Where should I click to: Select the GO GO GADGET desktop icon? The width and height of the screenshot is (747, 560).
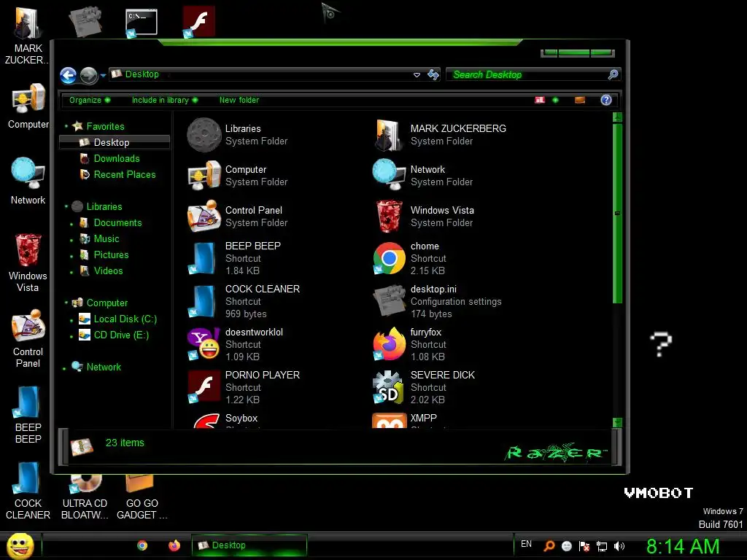coord(142,497)
